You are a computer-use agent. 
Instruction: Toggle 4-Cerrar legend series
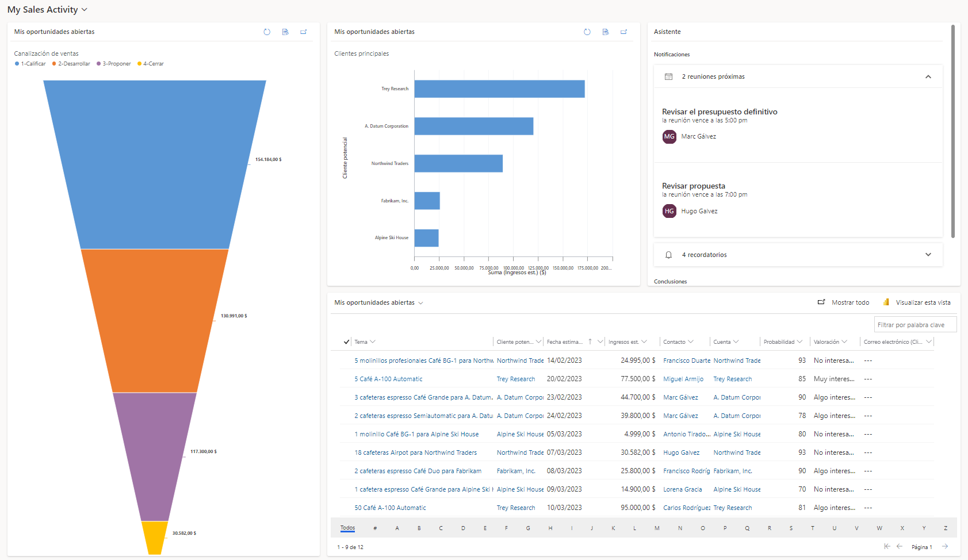point(151,64)
